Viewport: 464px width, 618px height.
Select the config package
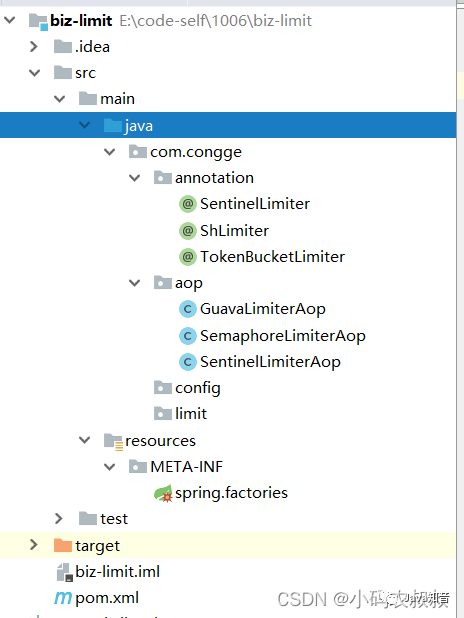(187, 388)
